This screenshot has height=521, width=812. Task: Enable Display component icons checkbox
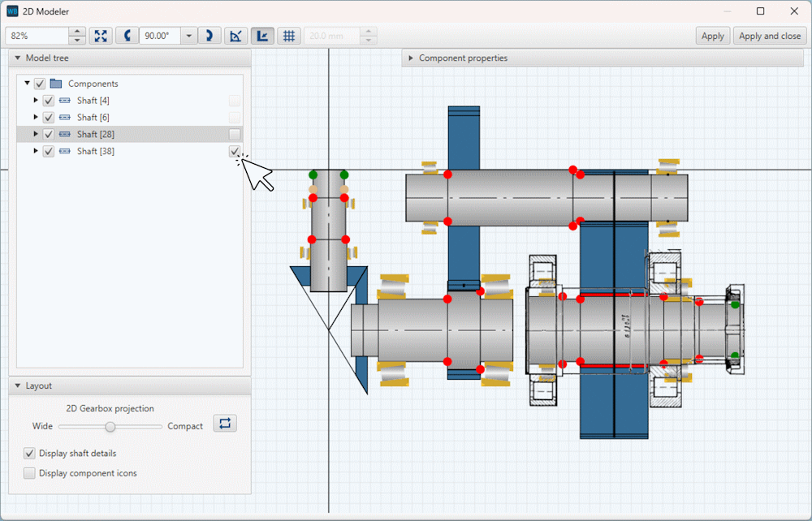tap(30, 473)
